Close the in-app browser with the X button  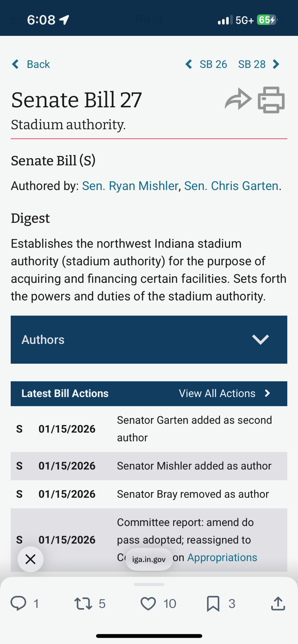point(31,559)
